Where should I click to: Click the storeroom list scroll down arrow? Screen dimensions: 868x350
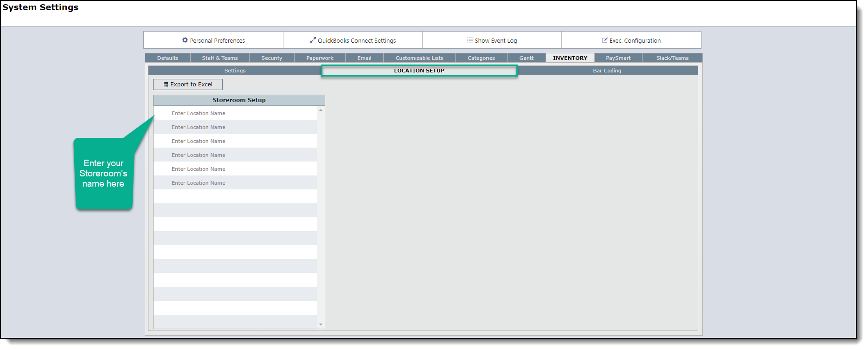[321, 324]
